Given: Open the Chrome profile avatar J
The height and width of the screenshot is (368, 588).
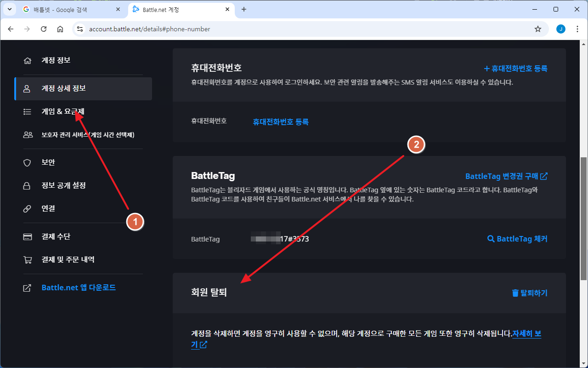Looking at the screenshot, I should (x=561, y=29).
